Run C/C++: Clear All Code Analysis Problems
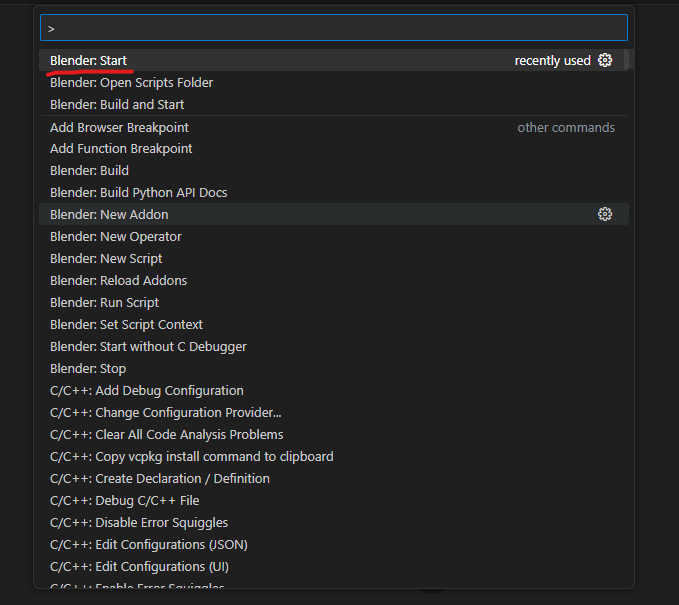Screen dimensions: 679x605 click(x=334, y=434)
